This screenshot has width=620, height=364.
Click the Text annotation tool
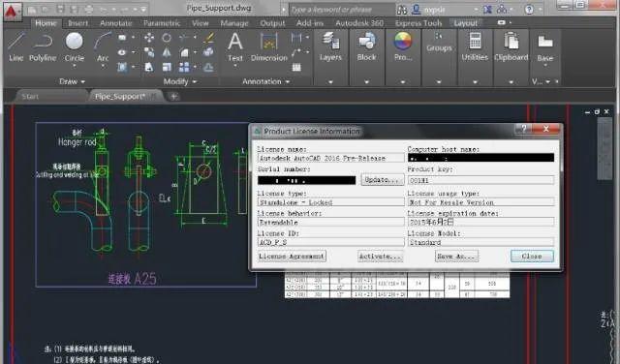(235, 47)
